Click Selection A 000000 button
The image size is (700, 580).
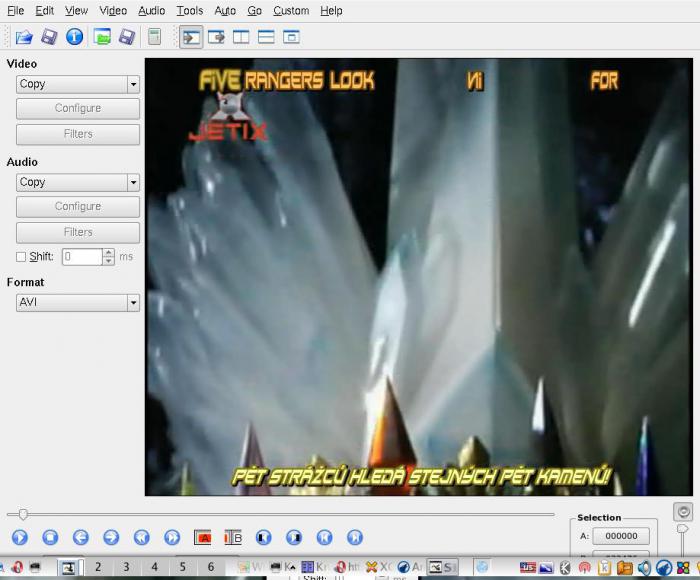pyautogui.click(x=621, y=536)
